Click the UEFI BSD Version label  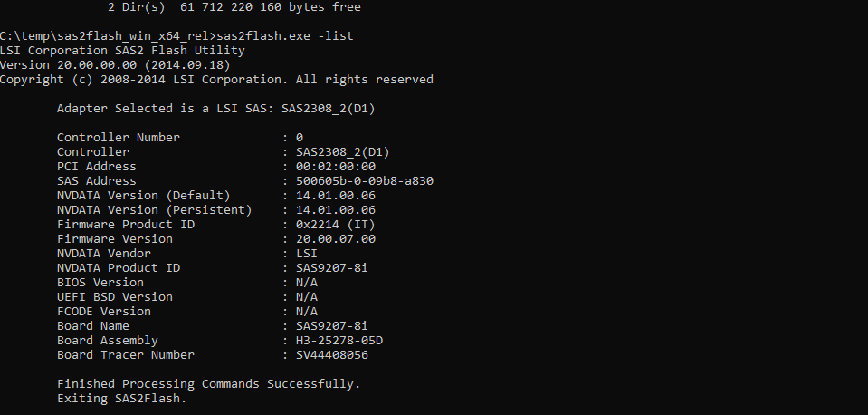pos(114,296)
